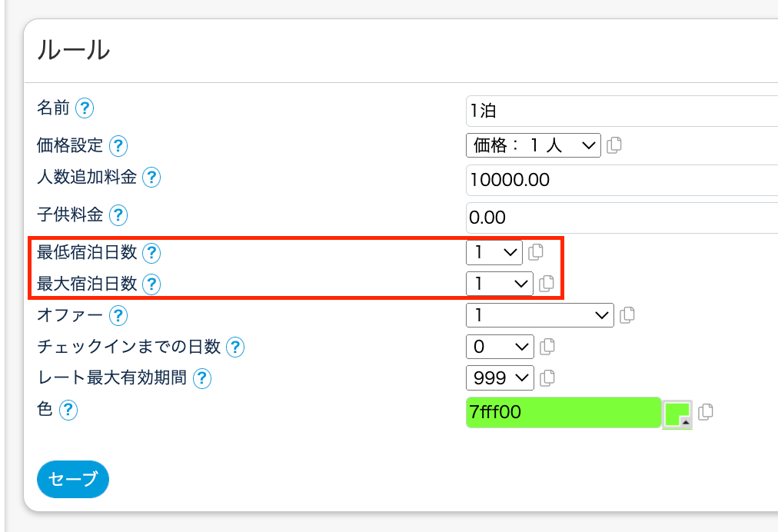Expand the 最低宿泊日数 dropdown
Viewport: 778px width, 532px height.
pos(494,252)
